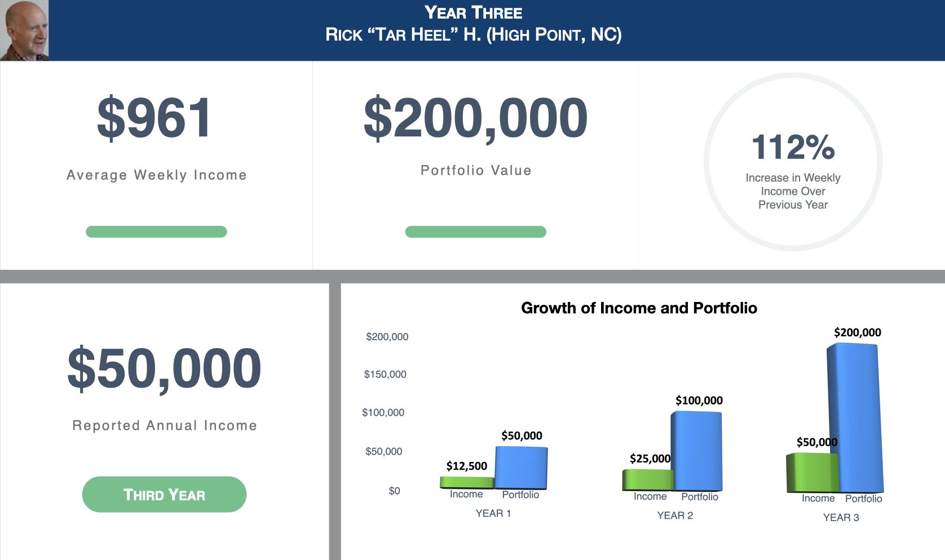The height and width of the screenshot is (560, 945).
Task: Click the $50,000 reported annual income figure
Action: pyautogui.click(x=164, y=368)
